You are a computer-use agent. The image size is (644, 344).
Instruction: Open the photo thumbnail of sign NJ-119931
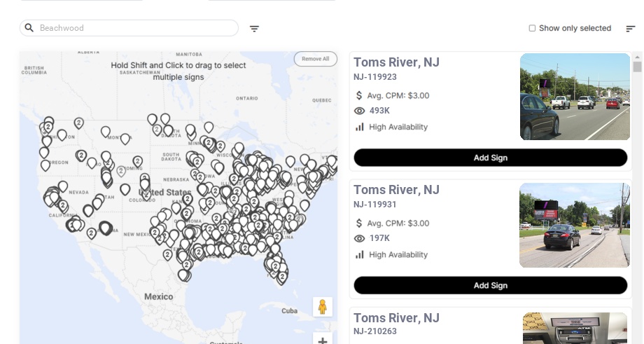point(574,226)
